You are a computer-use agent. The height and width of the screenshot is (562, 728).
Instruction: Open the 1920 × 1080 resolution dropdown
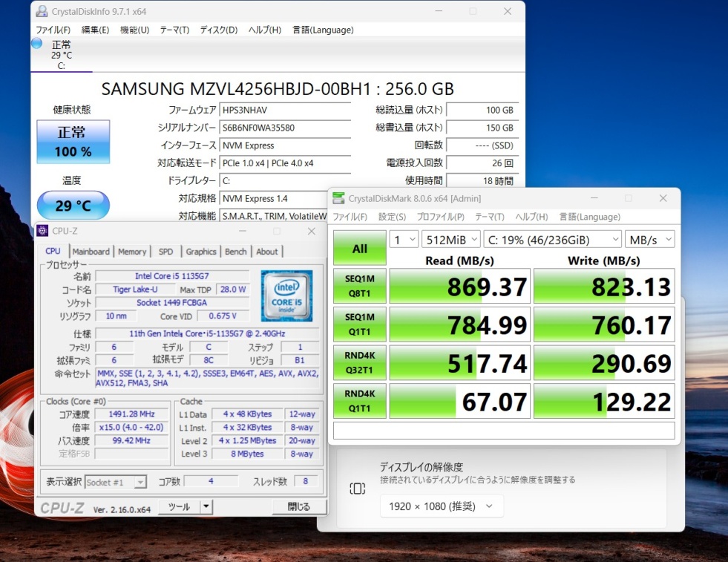442,506
